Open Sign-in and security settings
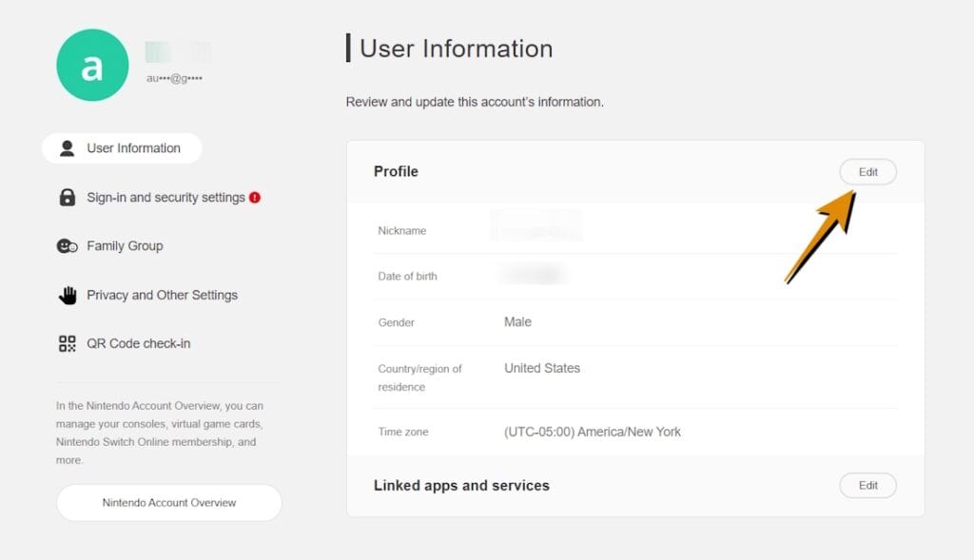 click(166, 198)
